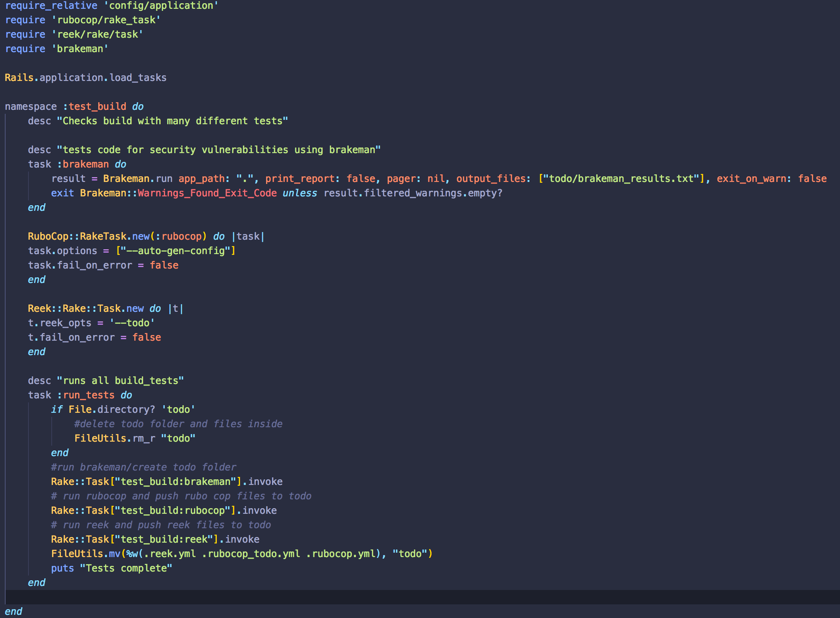Click the Reek::Rake::Task.new line
Screen dimensions: 840x618
click(x=106, y=309)
